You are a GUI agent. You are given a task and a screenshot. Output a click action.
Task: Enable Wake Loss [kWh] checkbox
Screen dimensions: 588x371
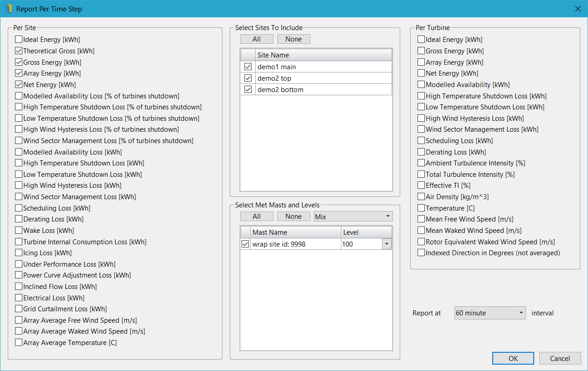point(19,231)
